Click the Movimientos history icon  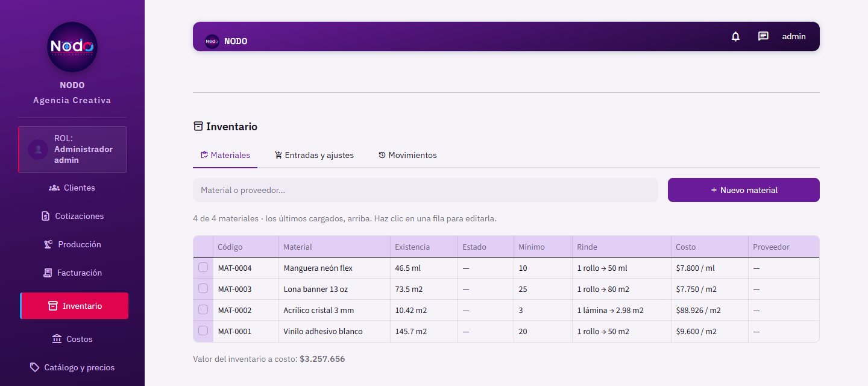click(382, 155)
